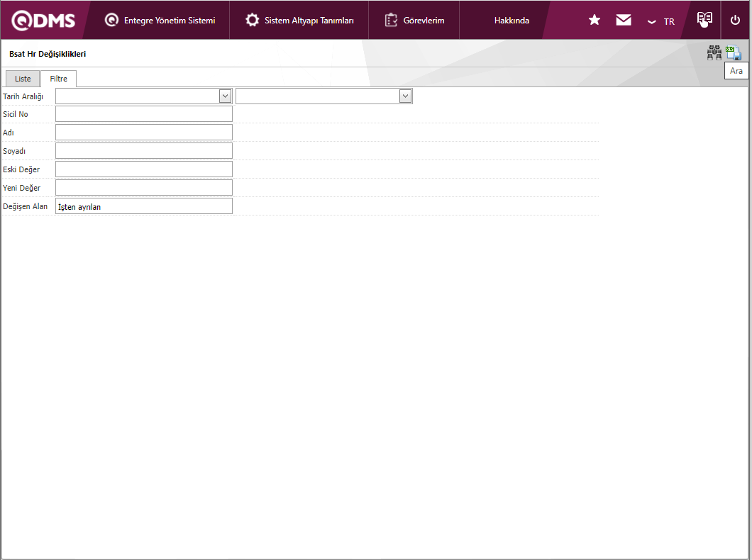
Task: Click the binoculars search icon
Action: tap(714, 52)
